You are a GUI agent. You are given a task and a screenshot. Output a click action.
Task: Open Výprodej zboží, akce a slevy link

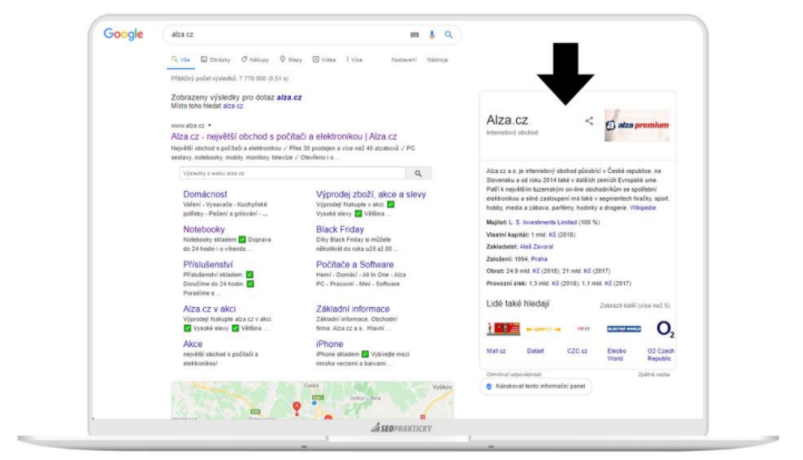(x=371, y=194)
